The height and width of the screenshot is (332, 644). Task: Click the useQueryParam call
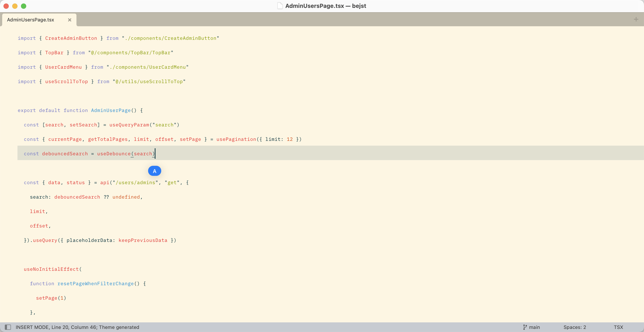129,125
